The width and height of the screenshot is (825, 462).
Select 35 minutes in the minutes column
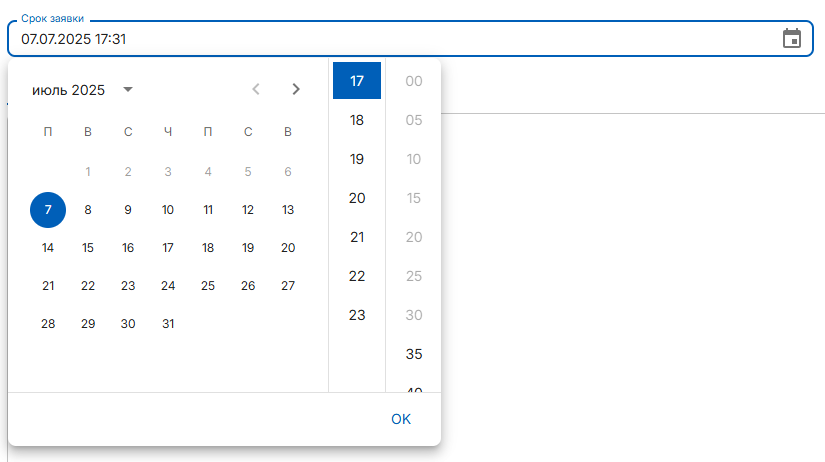414,354
